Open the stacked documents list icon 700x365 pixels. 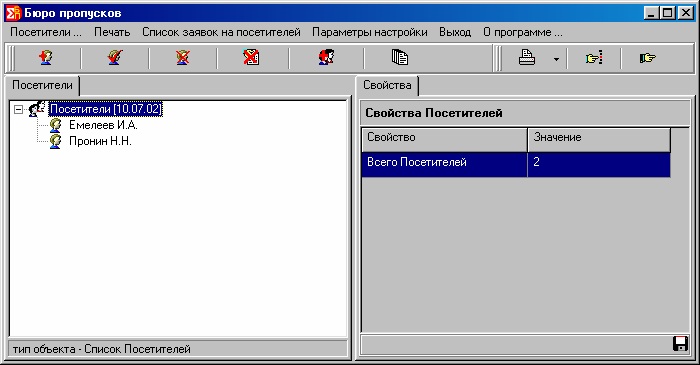coord(400,57)
